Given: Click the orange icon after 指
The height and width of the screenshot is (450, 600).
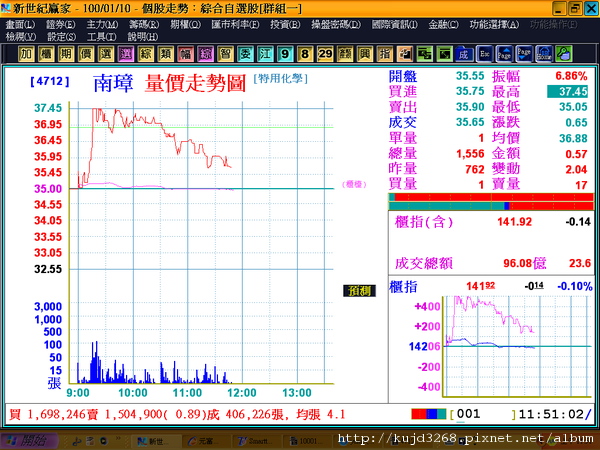Looking at the screenshot, I should pos(404,54).
